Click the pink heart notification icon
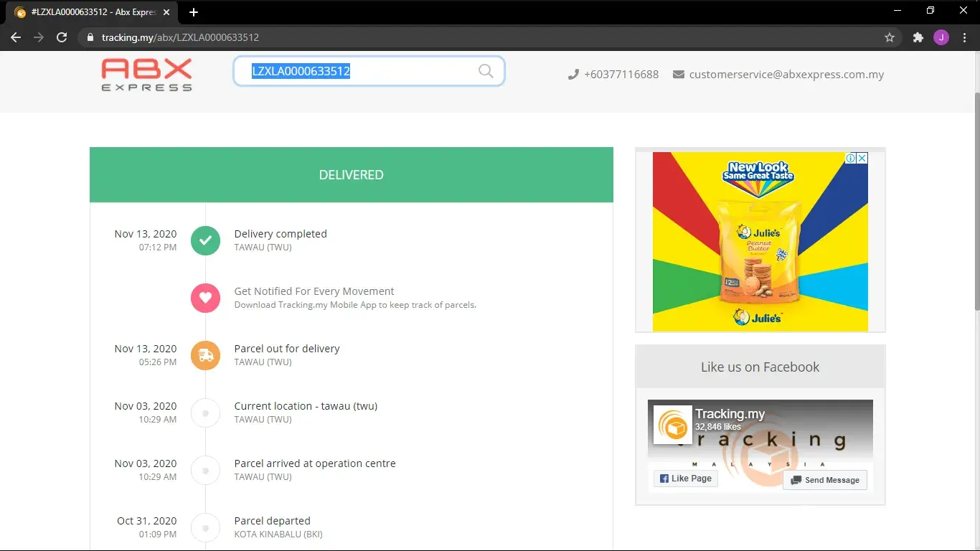 tap(205, 298)
